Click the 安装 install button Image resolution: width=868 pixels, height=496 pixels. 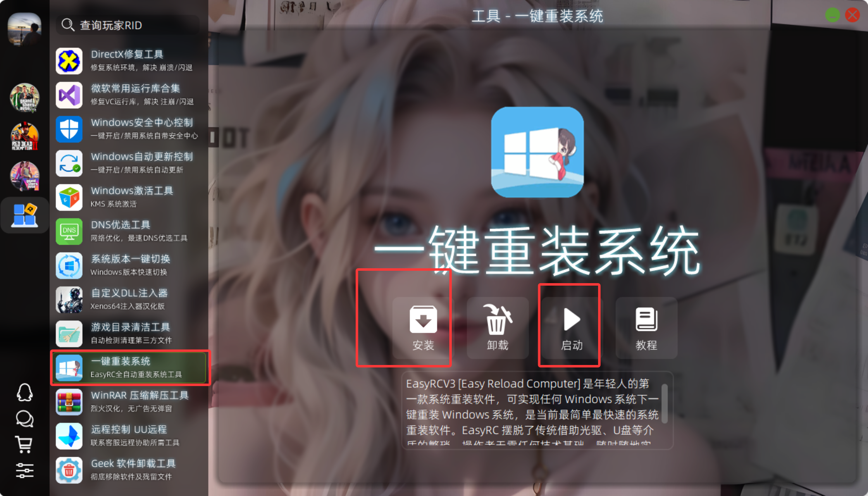[x=423, y=328]
